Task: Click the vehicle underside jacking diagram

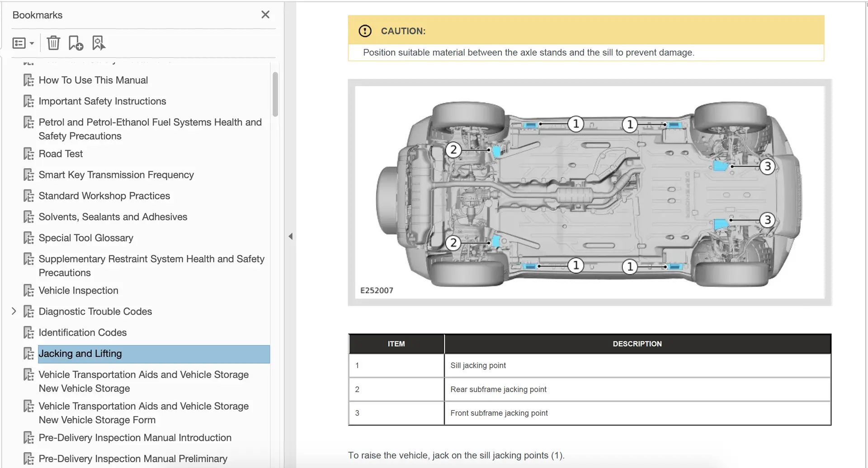Action: pos(589,192)
